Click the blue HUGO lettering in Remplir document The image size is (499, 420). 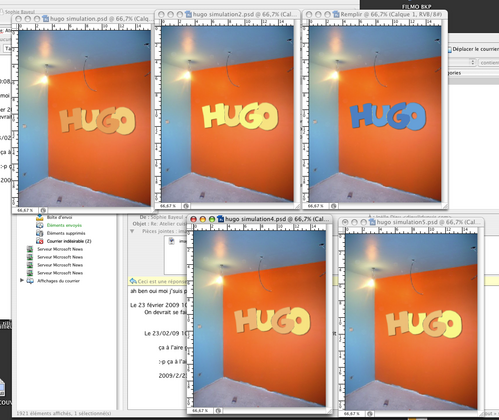tap(388, 116)
